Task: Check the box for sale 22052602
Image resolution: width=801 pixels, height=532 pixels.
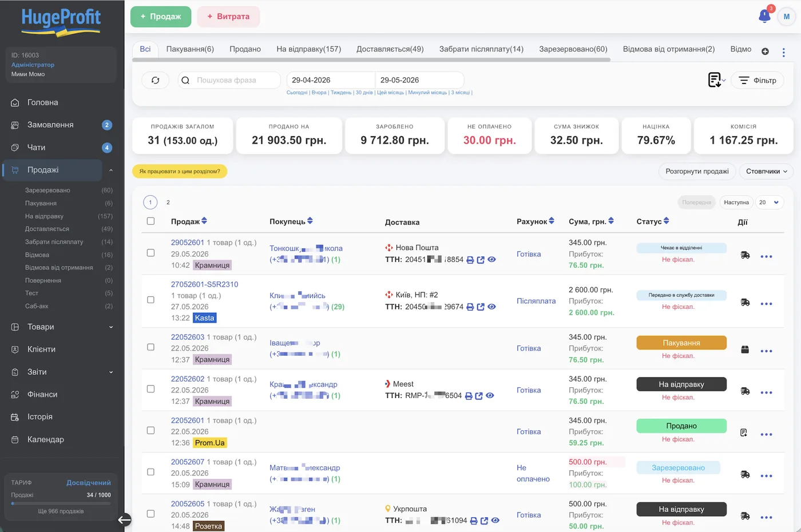Action: pos(150,389)
